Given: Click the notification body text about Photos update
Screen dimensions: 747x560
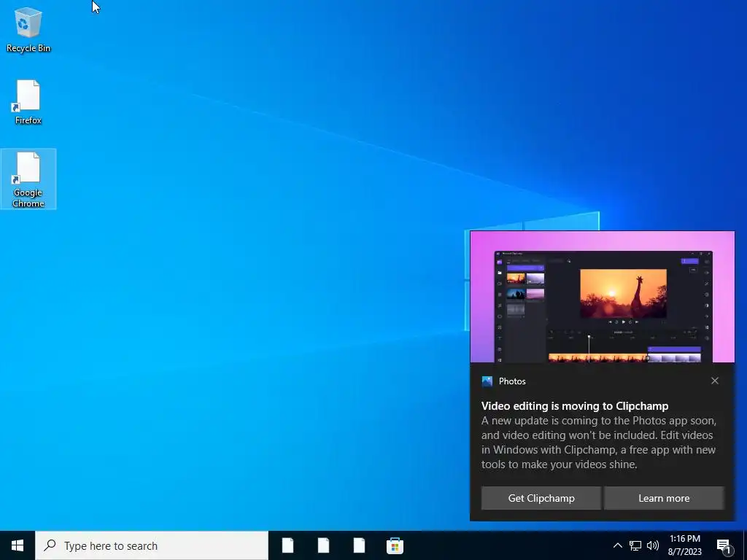Looking at the screenshot, I should (598, 443).
